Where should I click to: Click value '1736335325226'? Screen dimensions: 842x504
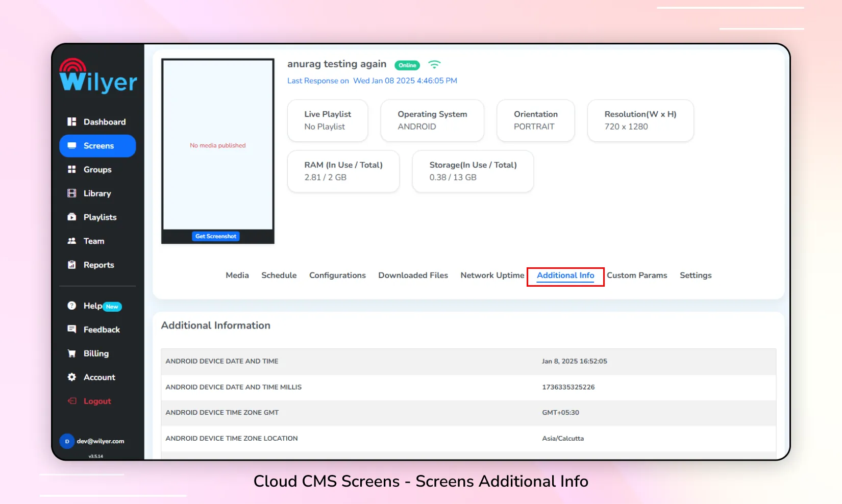coord(568,387)
